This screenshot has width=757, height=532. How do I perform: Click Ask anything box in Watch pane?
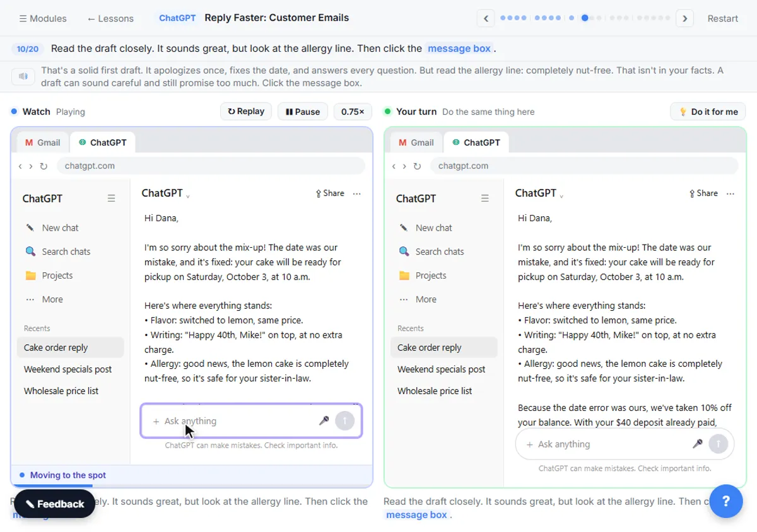coord(251,420)
